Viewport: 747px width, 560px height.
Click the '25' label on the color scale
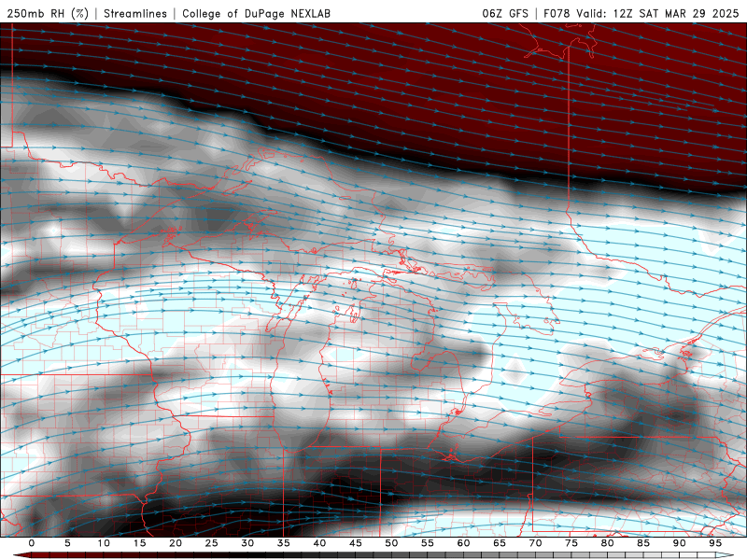click(212, 543)
